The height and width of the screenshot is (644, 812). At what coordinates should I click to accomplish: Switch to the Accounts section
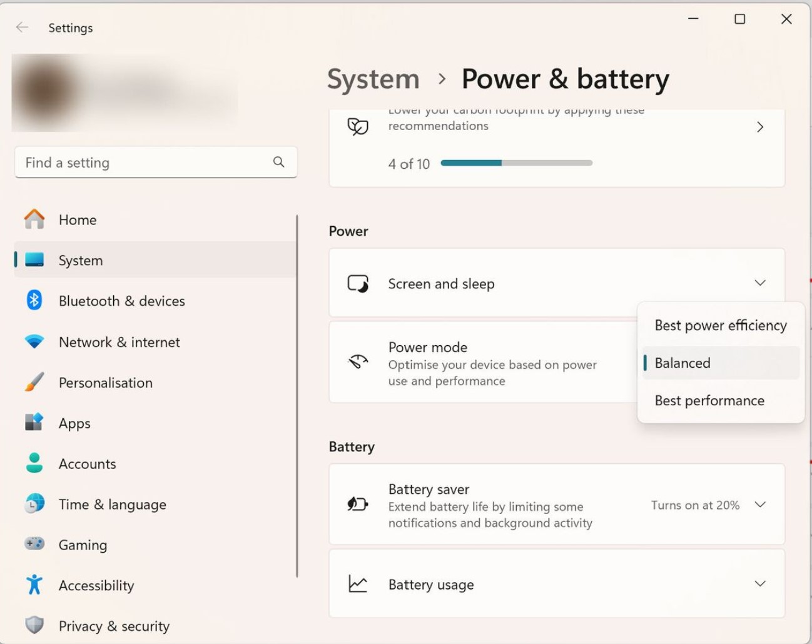pos(88,463)
